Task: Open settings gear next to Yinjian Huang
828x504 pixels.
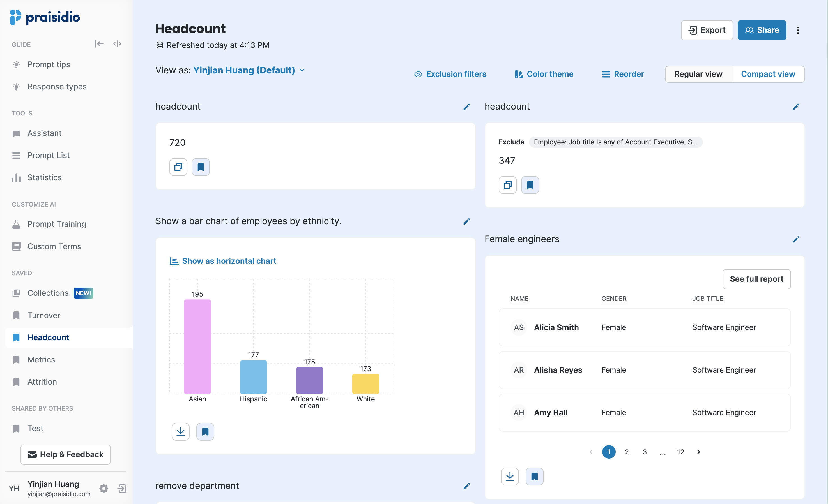Action: click(x=104, y=488)
